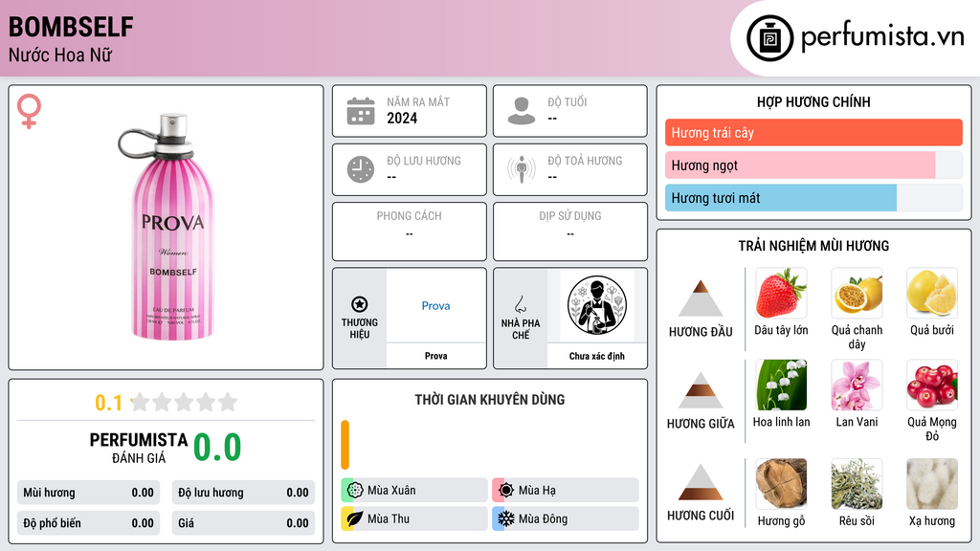980x551 pixels.
Task: Click the Hợp hương chính heading
Action: [x=813, y=101]
